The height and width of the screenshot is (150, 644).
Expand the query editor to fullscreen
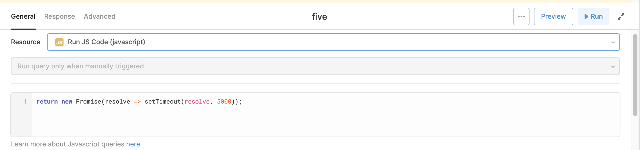pyautogui.click(x=621, y=16)
